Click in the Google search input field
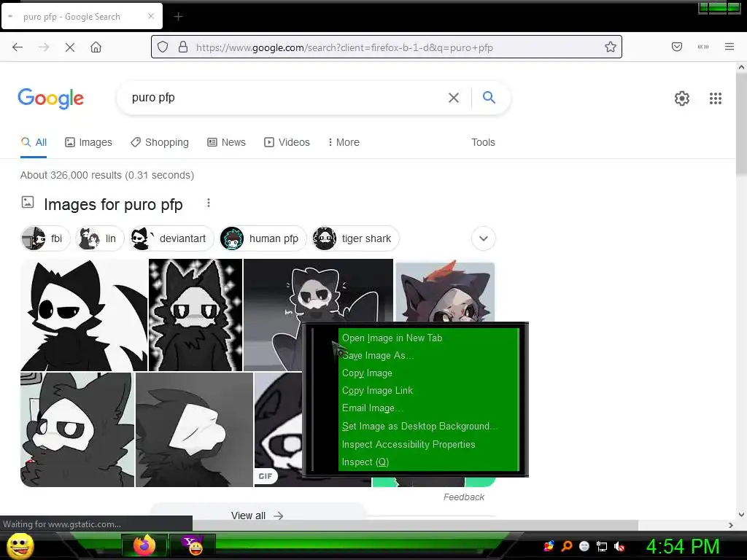Viewport: 747px width, 560px height. 286,98
